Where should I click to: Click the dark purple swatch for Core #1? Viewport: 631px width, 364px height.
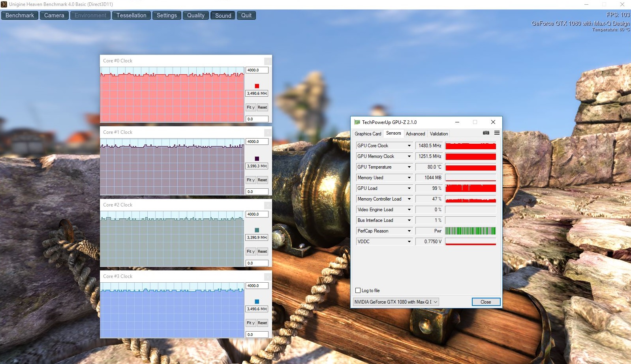[x=257, y=159]
